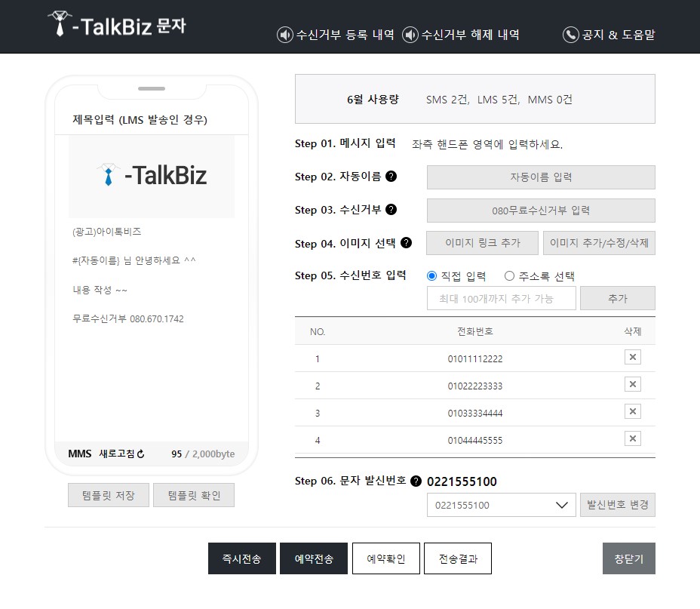Open help icon for Step 02 자동이름
Screen dimensions: 700x609
pos(391,177)
